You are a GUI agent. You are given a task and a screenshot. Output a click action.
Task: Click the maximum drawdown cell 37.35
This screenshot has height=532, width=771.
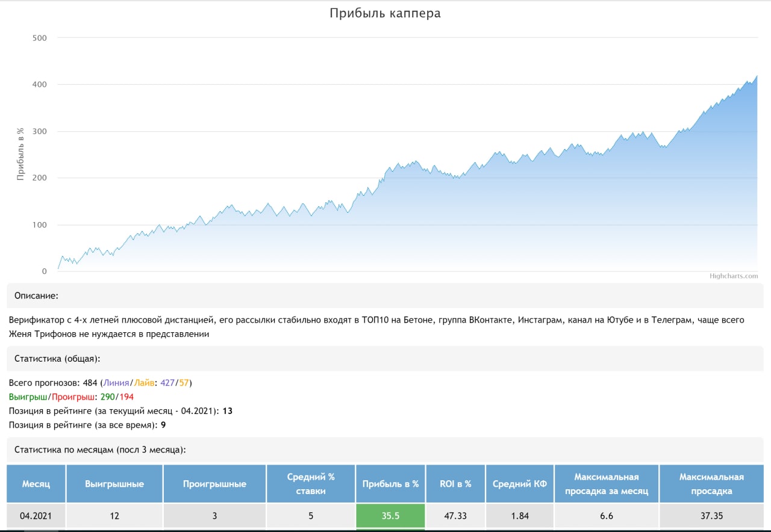point(711,516)
